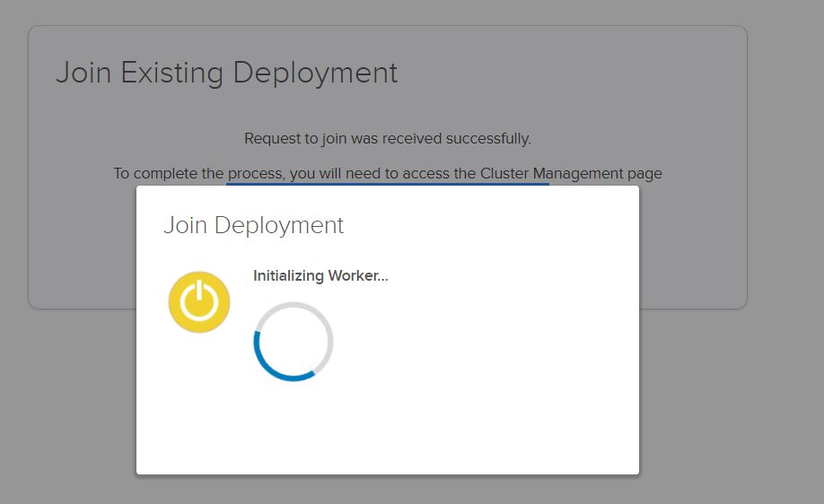824x504 pixels.
Task: Click "To complete the" at the instruction start
Action: (168, 173)
